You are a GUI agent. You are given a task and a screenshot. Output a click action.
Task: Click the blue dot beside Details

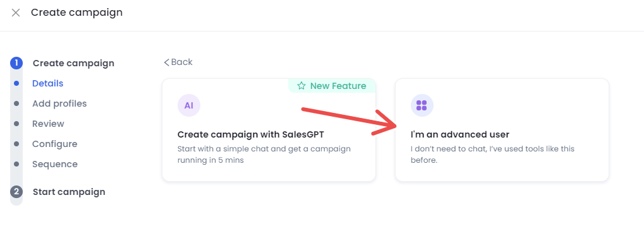point(16,83)
